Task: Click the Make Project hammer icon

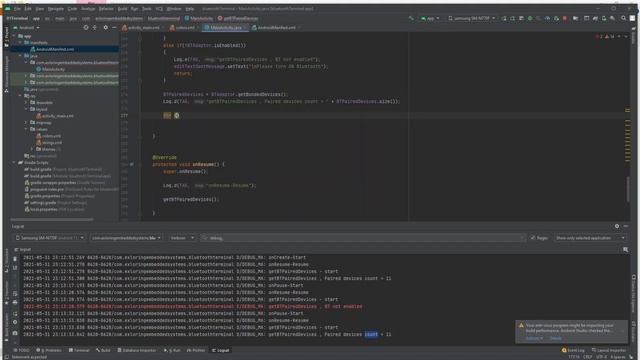Action: pos(411,18)
